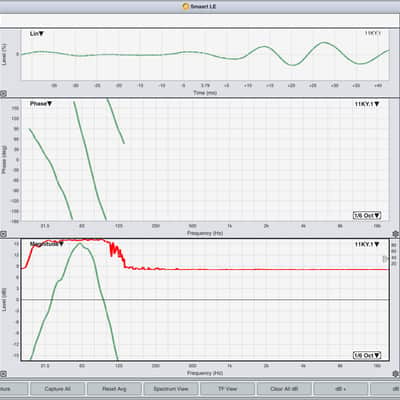Screen dimensions: 400x400
Task: Click the small pane icon below impulse graph
Action: [3, 94]
